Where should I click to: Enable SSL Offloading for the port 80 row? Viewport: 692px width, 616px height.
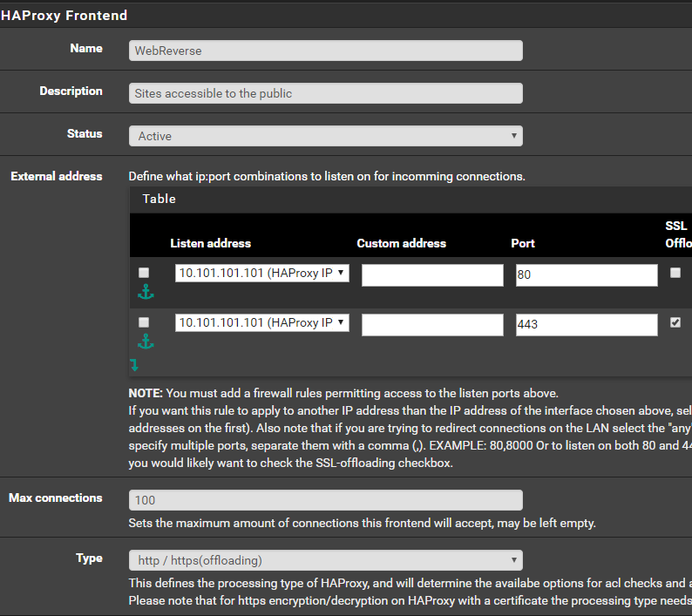coord(675,273)
